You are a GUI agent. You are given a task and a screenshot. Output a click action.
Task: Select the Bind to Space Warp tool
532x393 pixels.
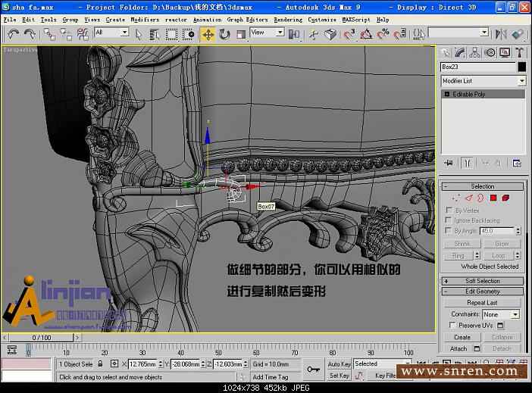[83, 34]
